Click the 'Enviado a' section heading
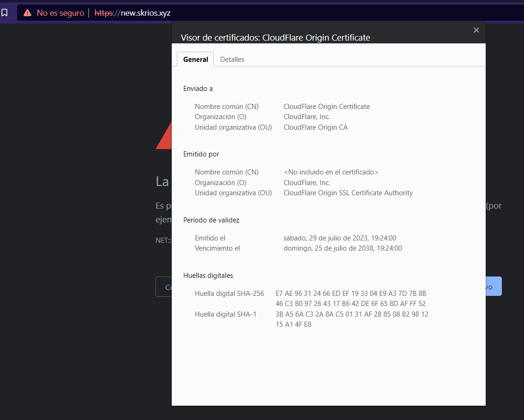The height and width of the screenshot is (420, 524). 198,89
